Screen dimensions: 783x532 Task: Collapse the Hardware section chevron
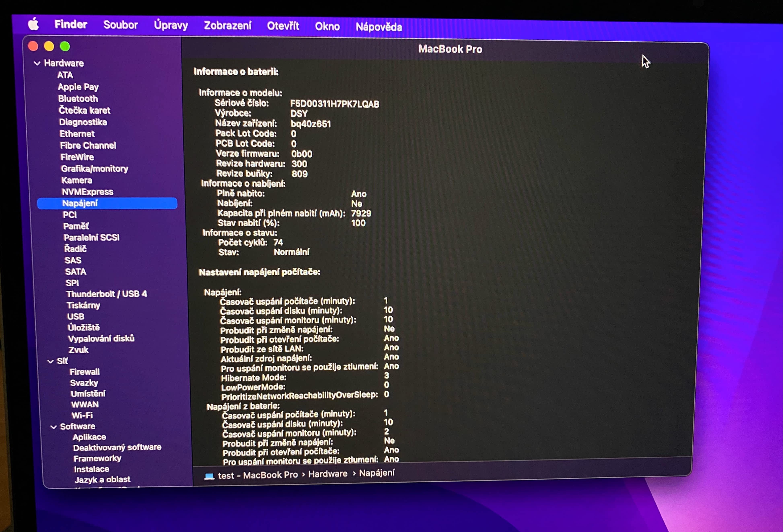point(37,63)
